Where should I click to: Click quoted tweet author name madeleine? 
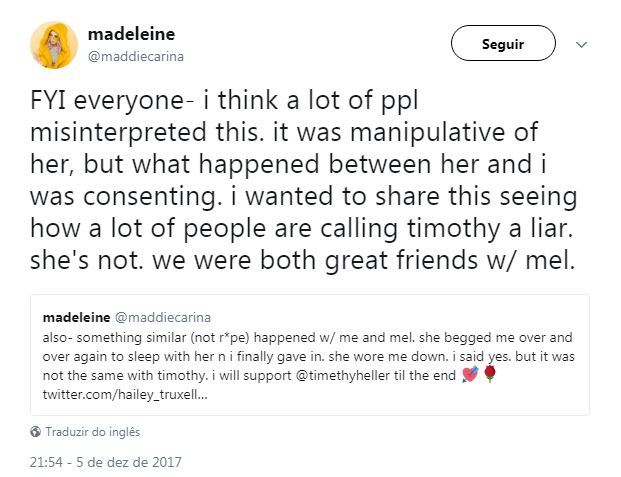click(76, 317)
